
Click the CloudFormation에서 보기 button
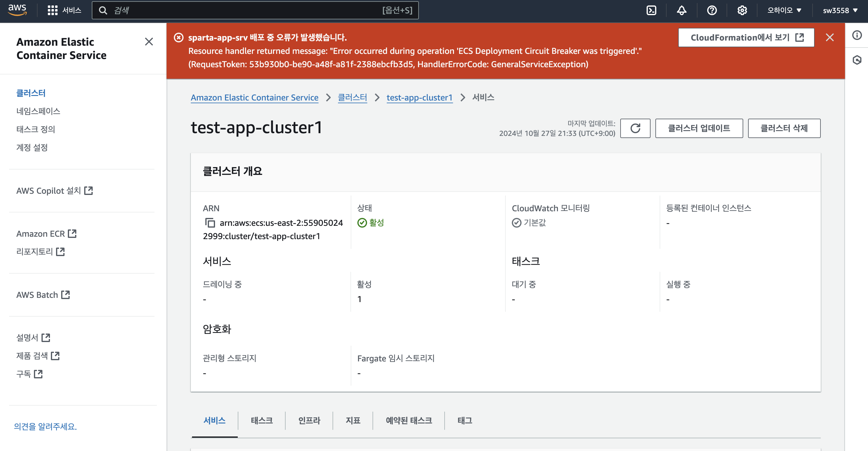pos(746,38)
